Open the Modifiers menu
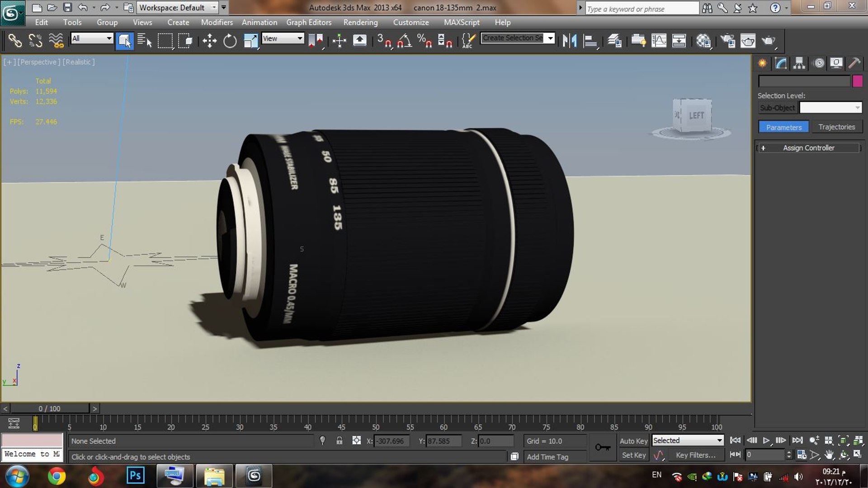Screen dimensions: 868x488 pyautogui.click(x=217, y=22)
